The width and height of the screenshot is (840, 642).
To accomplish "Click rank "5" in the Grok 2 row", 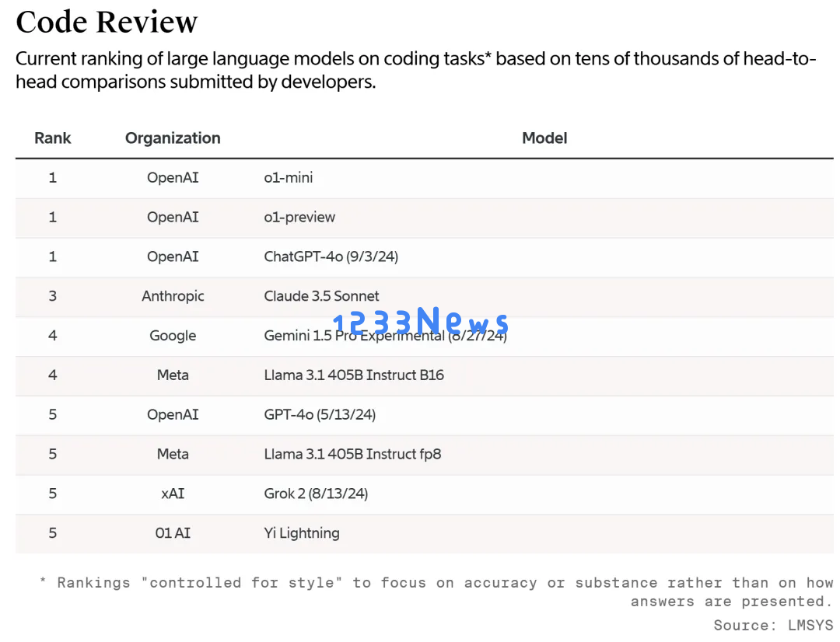I will [x=53, y=494].
